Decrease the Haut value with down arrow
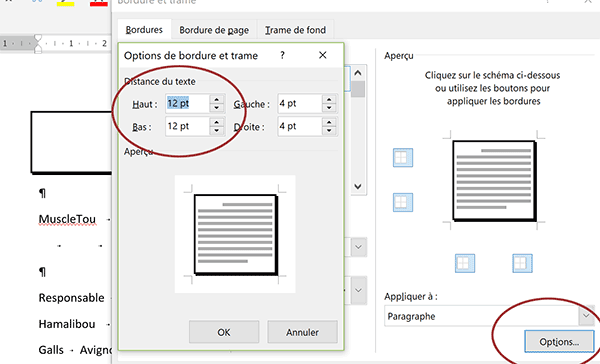Image resolution: width=600 pixels, height=364 pixels. tap(217, 108)
